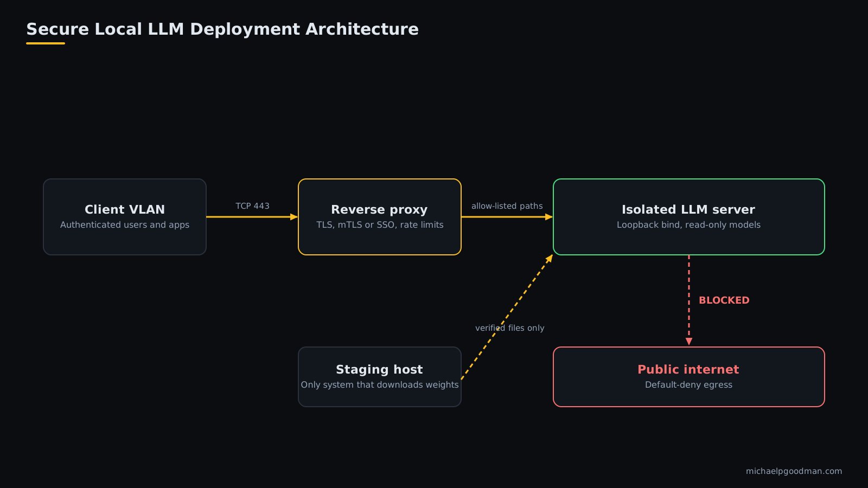Click the red BLOCKED label

point(724,300)
